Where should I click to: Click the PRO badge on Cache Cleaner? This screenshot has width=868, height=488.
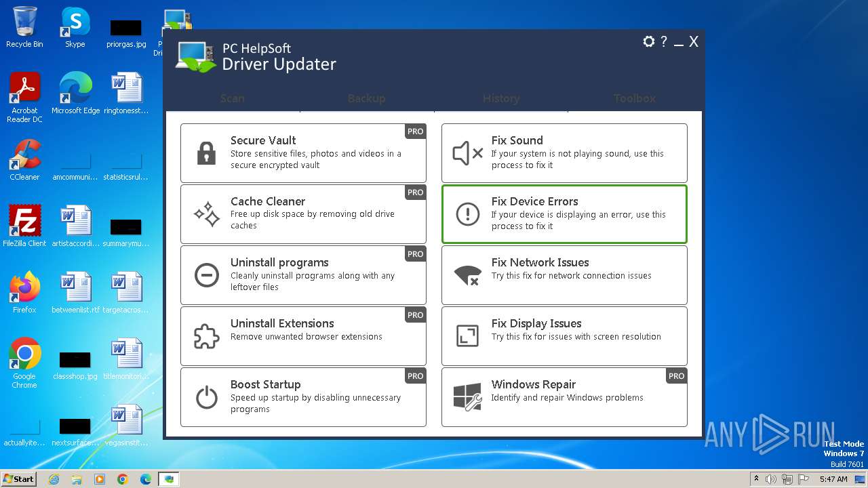(415, 192)
